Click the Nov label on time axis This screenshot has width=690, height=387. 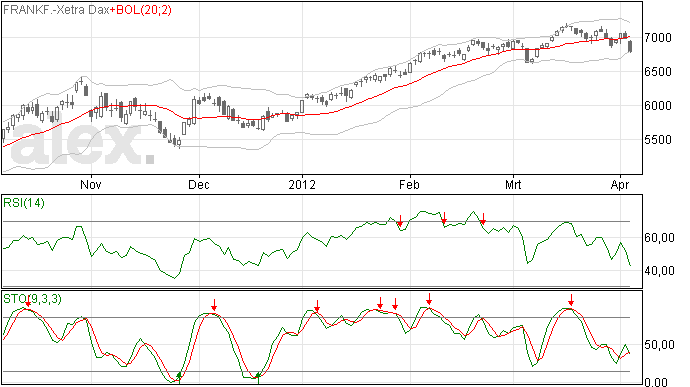[x=91, y=185]
